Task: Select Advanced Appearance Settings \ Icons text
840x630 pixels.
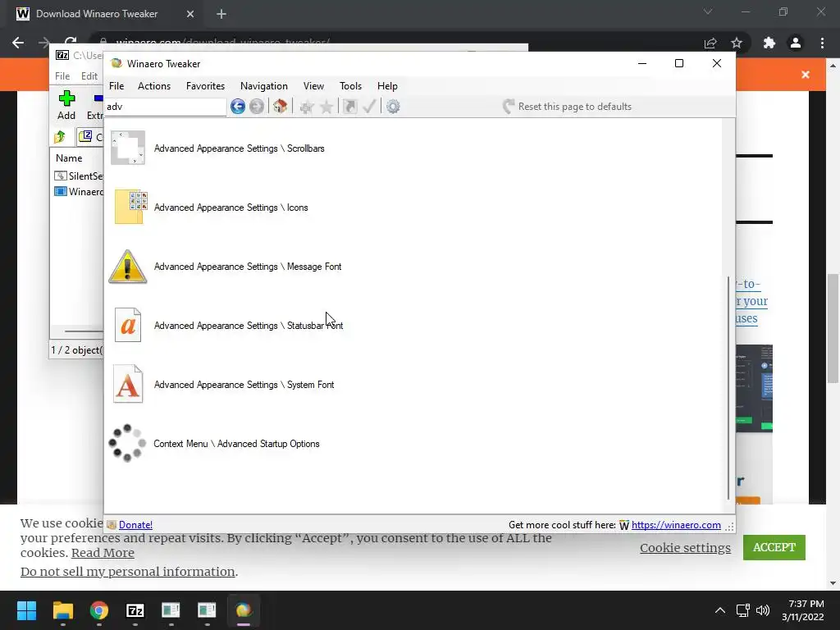Action: 231,208
